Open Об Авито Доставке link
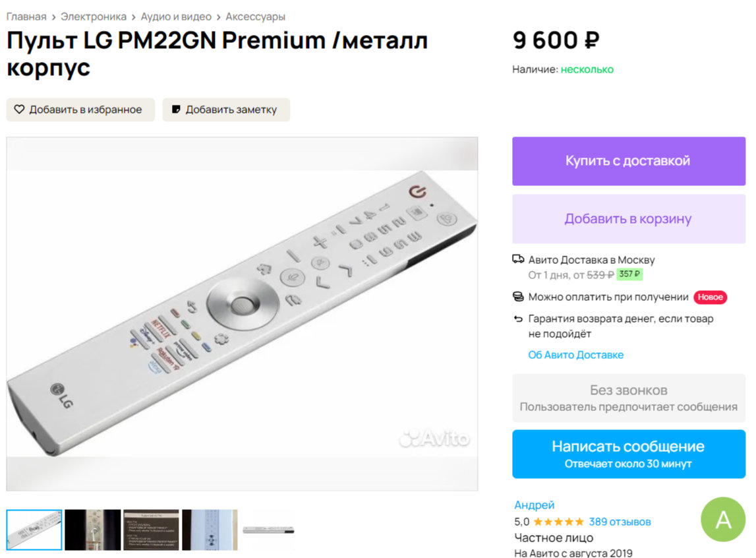 click(575, 355)
